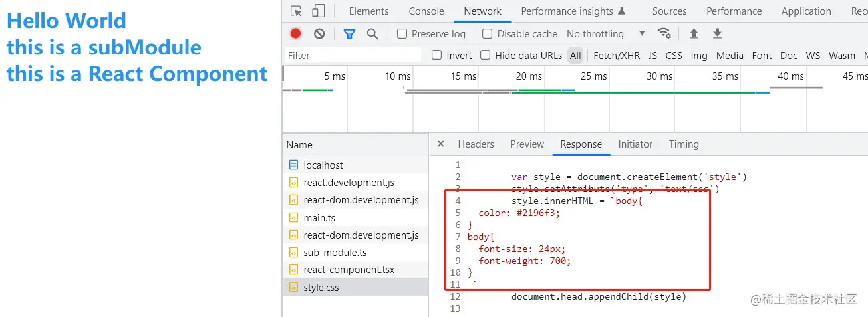
Task: Filter requests by Doc
Action: 789,56
